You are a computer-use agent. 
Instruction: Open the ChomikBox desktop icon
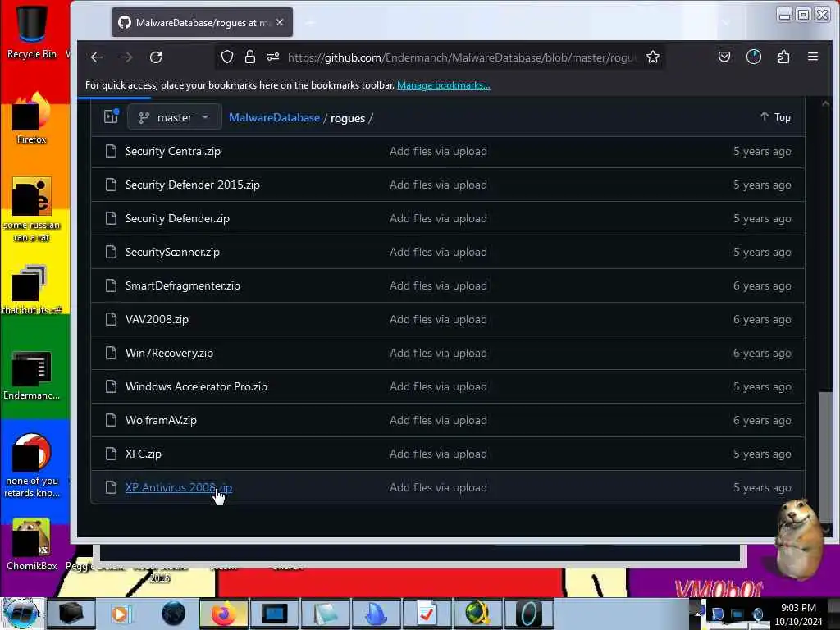click(x=32, y=545)
